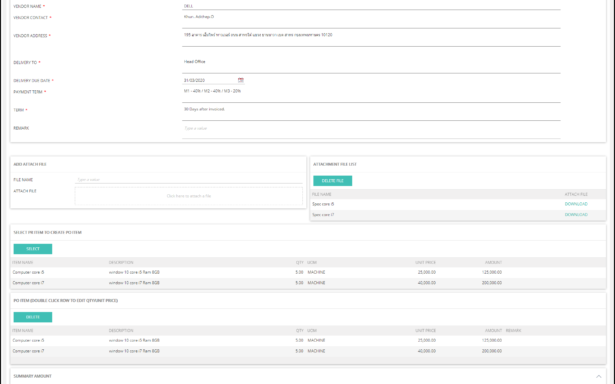The width and height of the screenshot is (615, 384).
Task: Select the 'Spec core i7' file row
Action: point(458,215)
